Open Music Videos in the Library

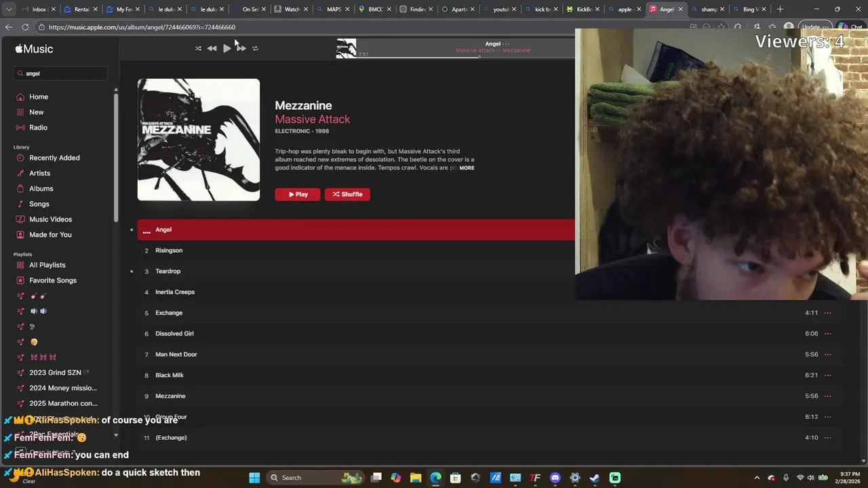50,220
